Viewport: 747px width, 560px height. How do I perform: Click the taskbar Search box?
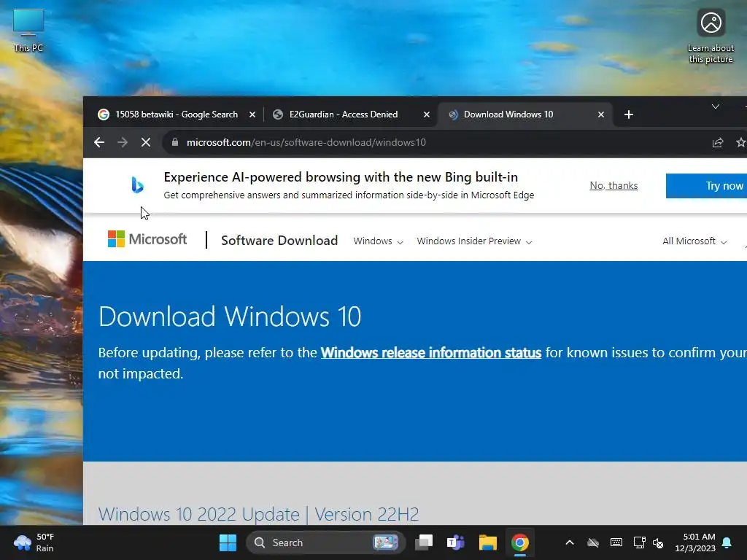(x=325, y=542)
